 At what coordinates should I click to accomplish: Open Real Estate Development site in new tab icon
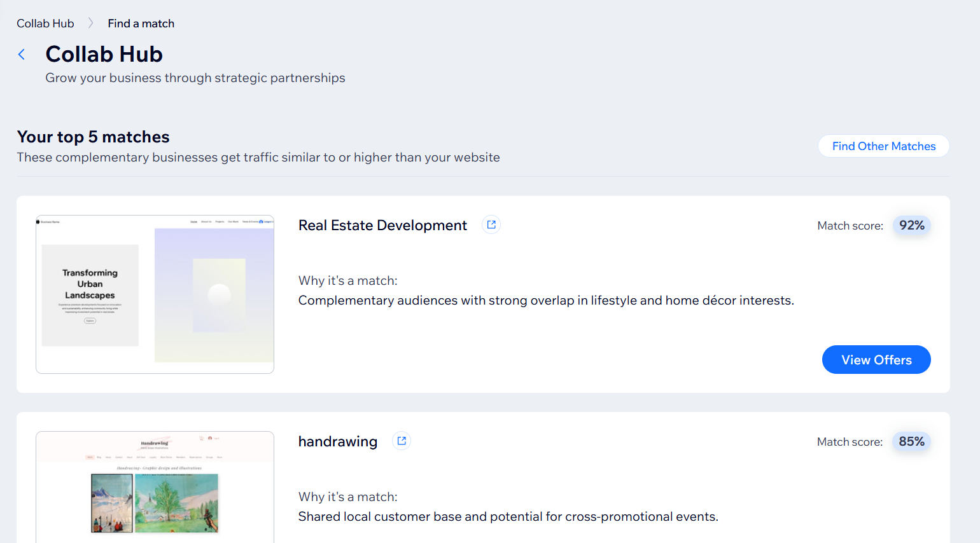click(491, 225)
